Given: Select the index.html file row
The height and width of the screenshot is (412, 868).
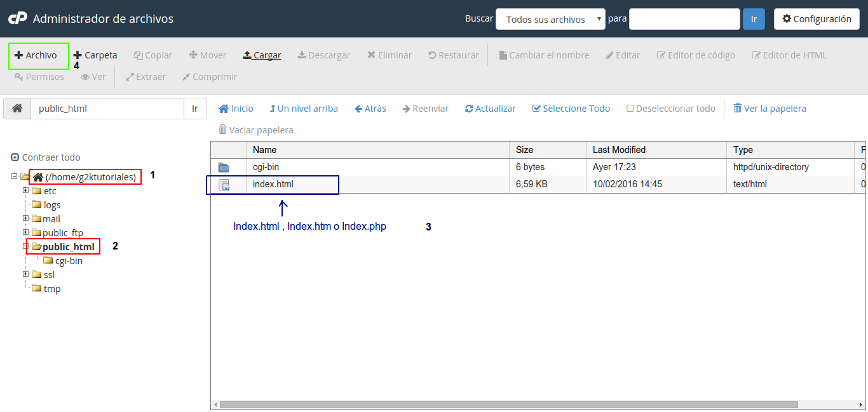Looking at the screenshot, I should click(x=273, y=184).
